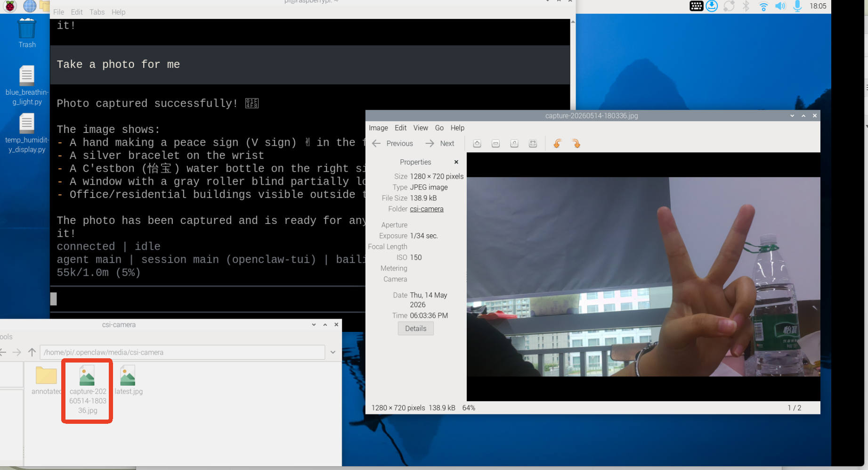
Task: Click the Details button in Properties
Action: click(x=415, y=329)
